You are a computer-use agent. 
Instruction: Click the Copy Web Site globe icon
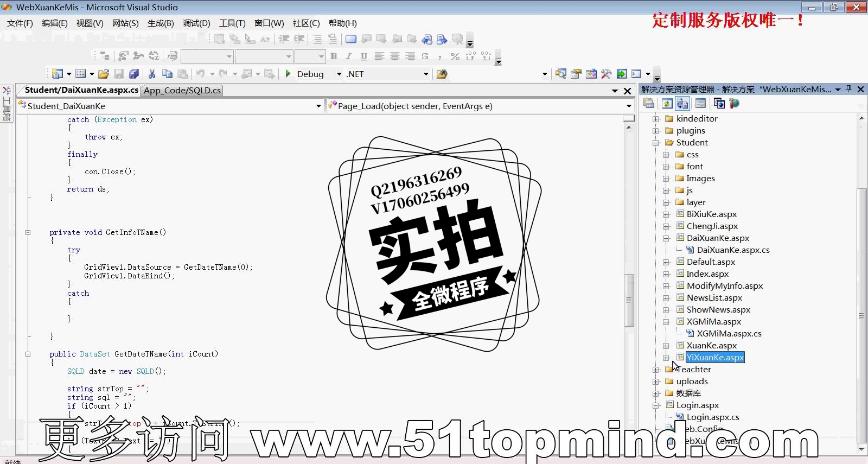click(719, 104)
